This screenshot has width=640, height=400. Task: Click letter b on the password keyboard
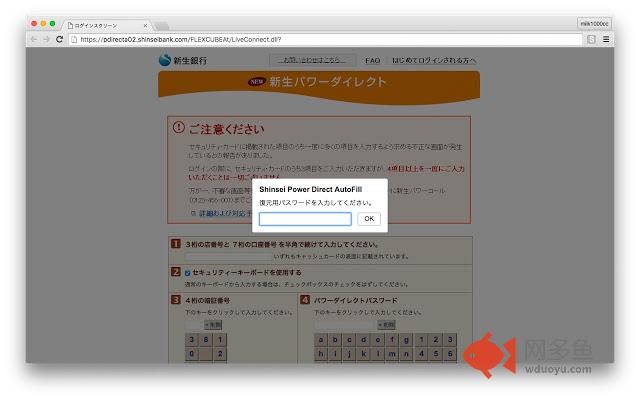[x=336, y=340]
